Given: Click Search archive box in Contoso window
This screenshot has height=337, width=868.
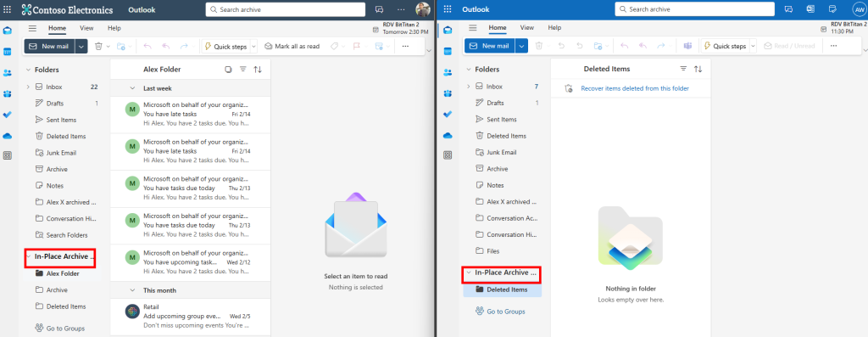Looking at the screenshot, I should (285, 9).
